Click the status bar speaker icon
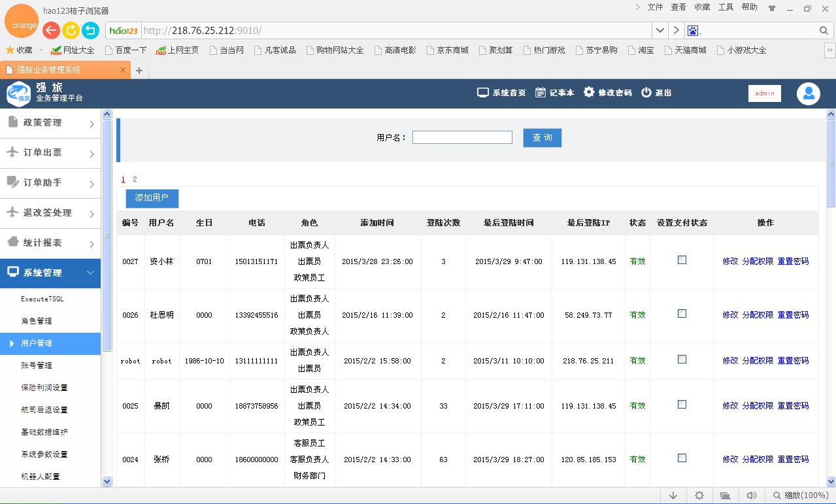Screen dimensions: 836x504 coord(752,496)
